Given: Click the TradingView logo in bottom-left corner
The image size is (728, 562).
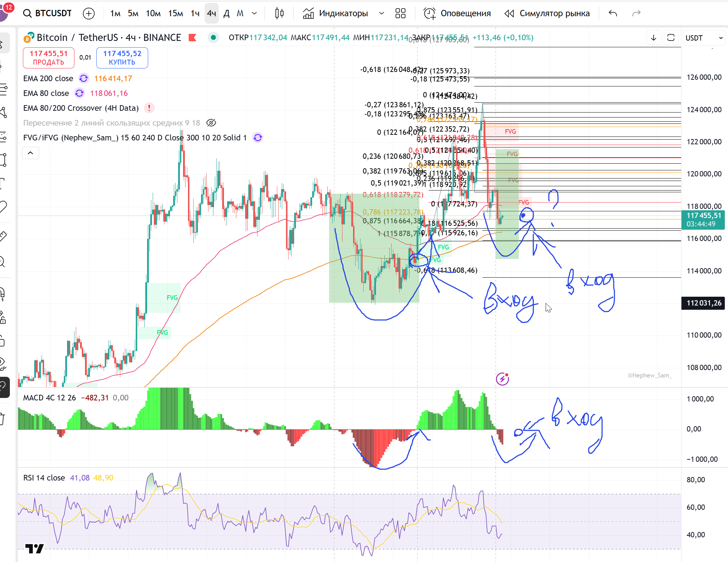Looking at the screenshot, I should [35, 549].
